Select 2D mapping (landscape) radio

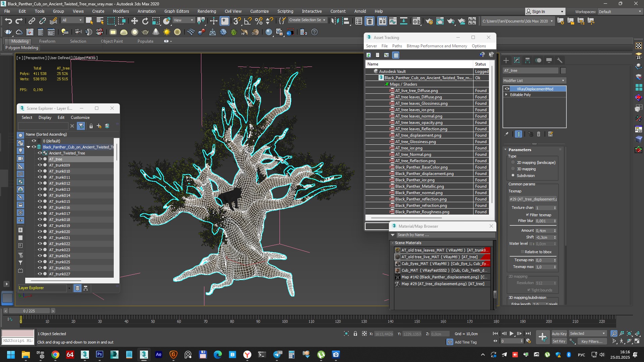(x=513, y=162)
